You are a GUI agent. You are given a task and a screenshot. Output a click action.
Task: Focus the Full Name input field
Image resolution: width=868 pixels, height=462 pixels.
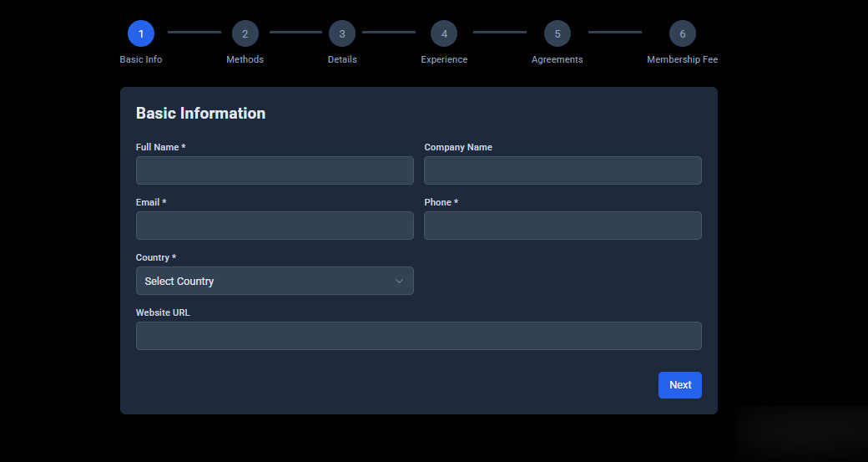pyautogui.click(x=275, y=170)
